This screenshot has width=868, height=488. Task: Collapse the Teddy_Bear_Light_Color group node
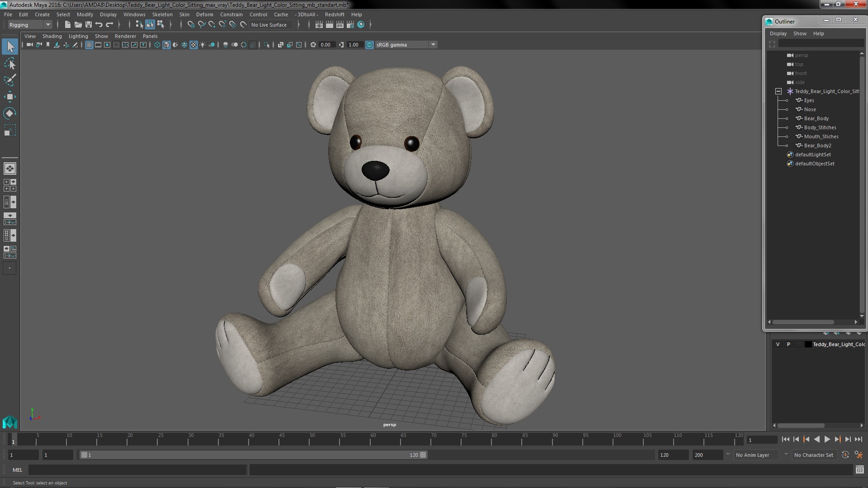click(778, 91)
